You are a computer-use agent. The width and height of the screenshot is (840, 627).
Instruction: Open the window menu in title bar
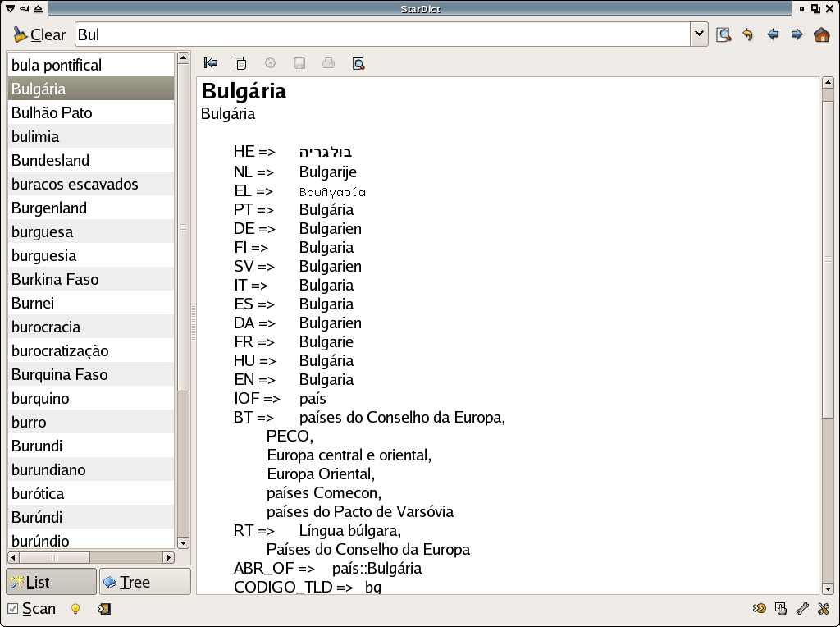[10, 8]
